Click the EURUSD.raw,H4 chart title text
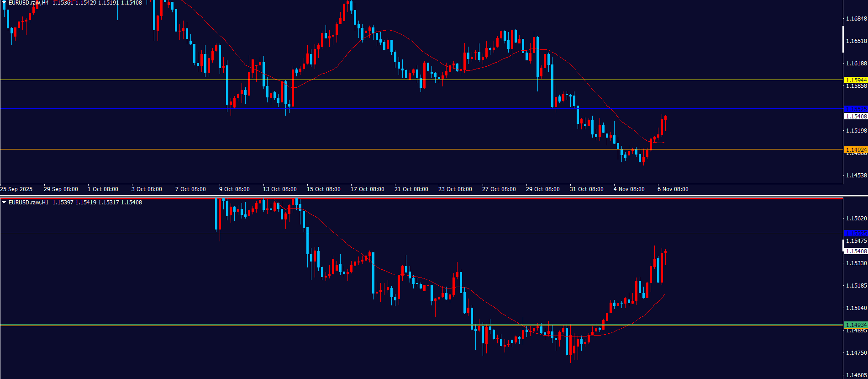 click(28, 3)
